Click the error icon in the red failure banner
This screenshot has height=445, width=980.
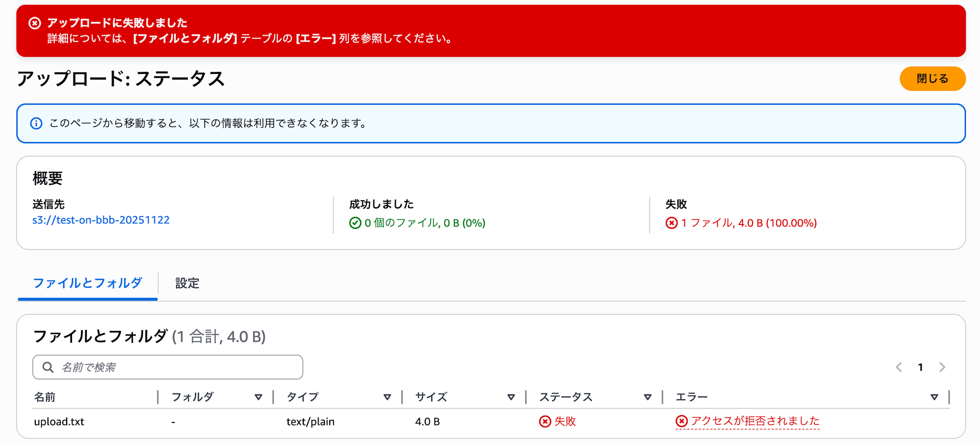pos(34,23)
